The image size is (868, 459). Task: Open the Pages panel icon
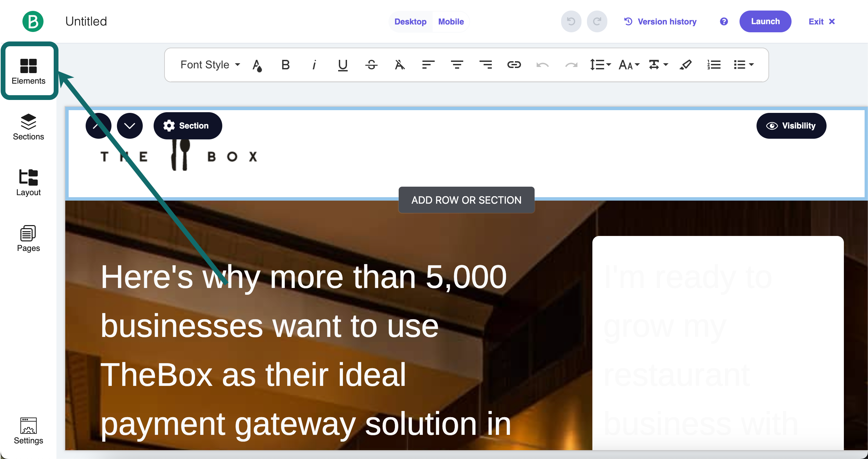(29, 238)
